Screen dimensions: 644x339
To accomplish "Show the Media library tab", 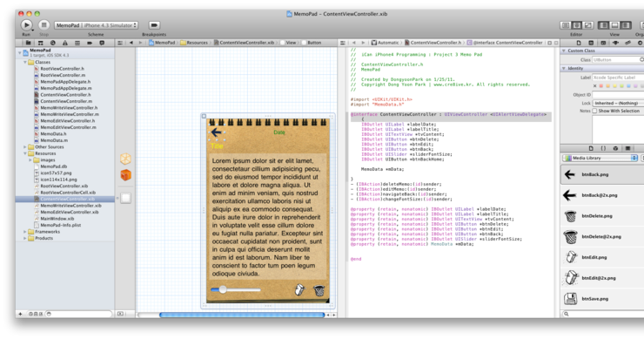I will (x=628, y=148).
